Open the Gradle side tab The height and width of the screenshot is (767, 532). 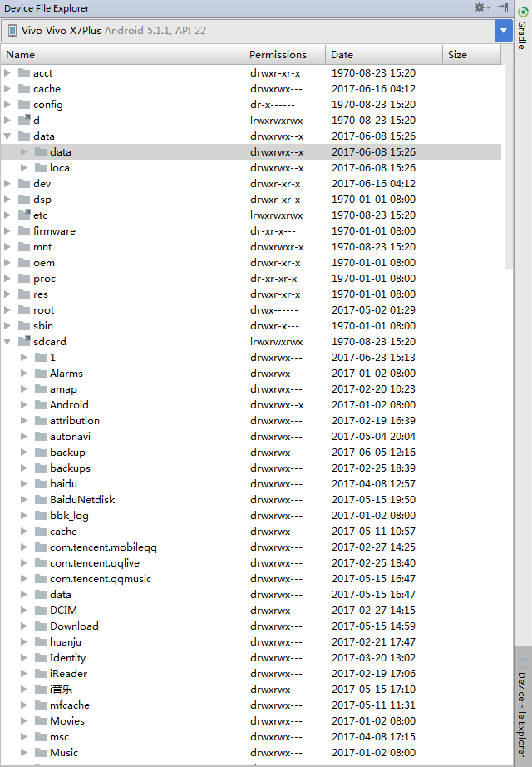tap(523, 28)
